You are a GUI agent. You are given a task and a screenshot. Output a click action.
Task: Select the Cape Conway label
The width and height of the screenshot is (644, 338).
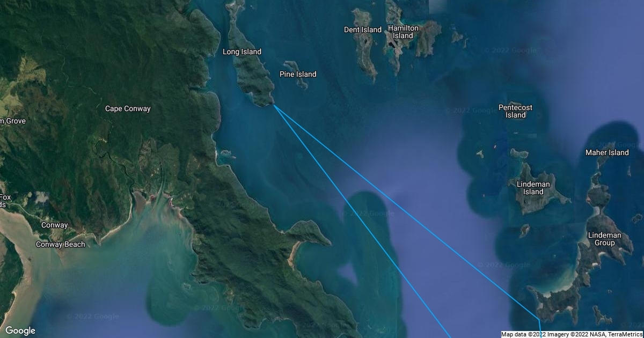click(128, 109)
